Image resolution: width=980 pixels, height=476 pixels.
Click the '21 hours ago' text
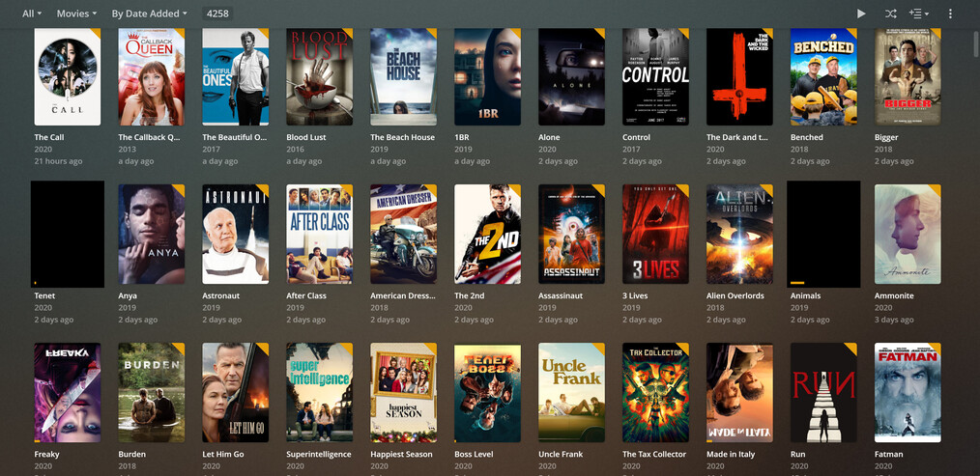pyautogui.click(x=58, y=161)
